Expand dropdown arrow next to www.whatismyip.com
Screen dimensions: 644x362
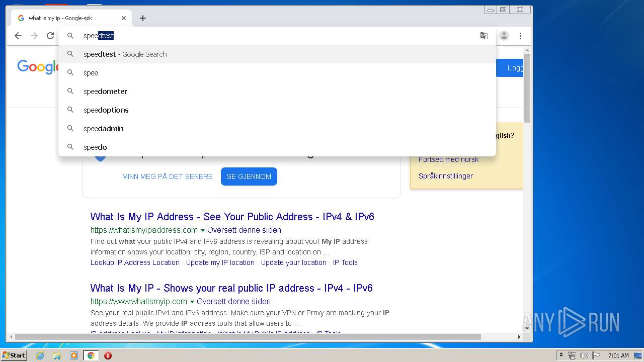point(192,302)
